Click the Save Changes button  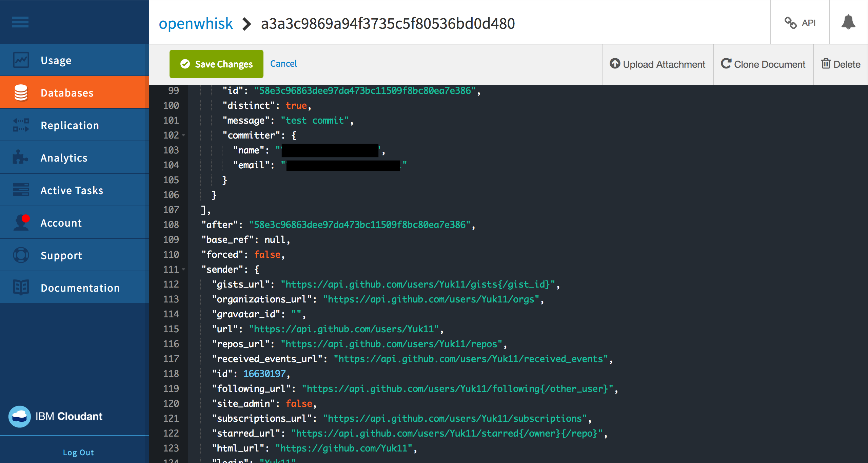217,64
